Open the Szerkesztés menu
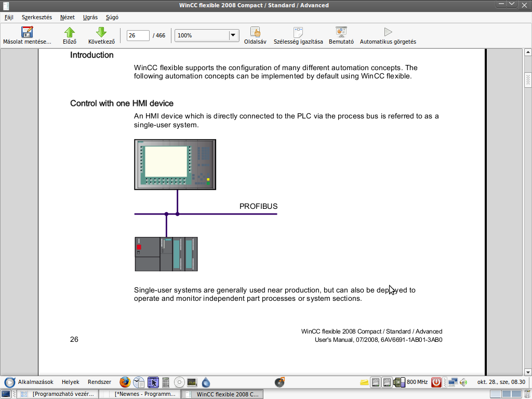This screenshot has width=532, height=399. point(37,17)
